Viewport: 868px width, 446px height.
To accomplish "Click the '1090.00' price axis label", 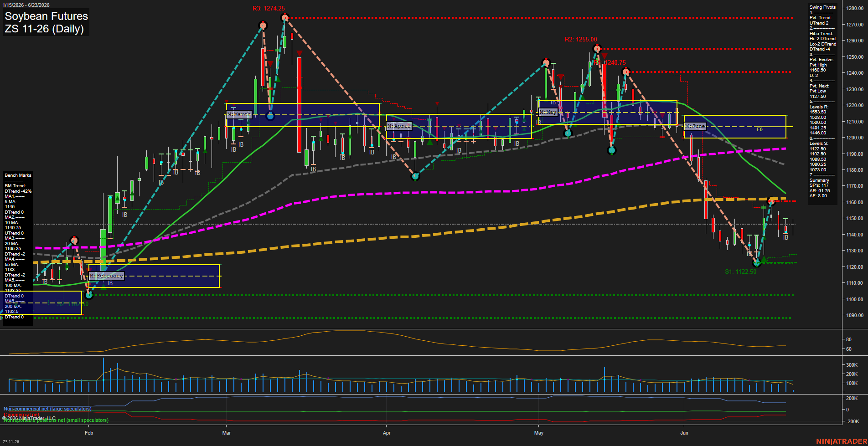I will point(855,316).
